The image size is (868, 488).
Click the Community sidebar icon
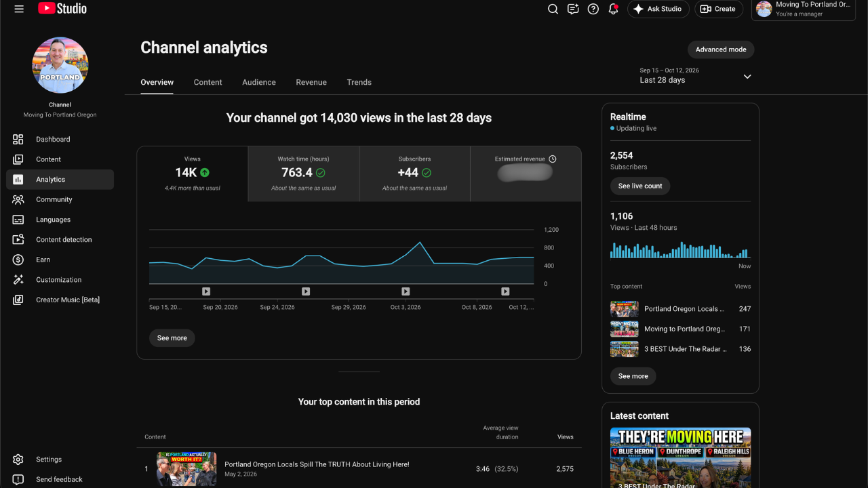(x=18, y=199)
